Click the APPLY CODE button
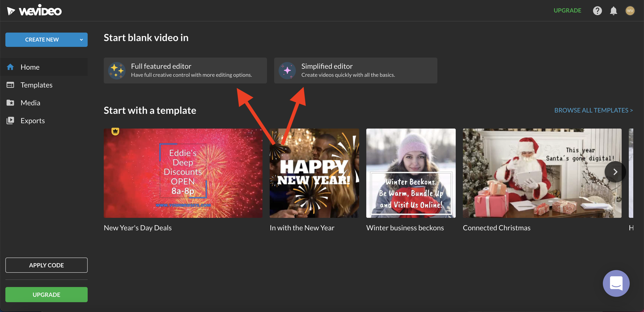644x312 pixels. [46, 265]
